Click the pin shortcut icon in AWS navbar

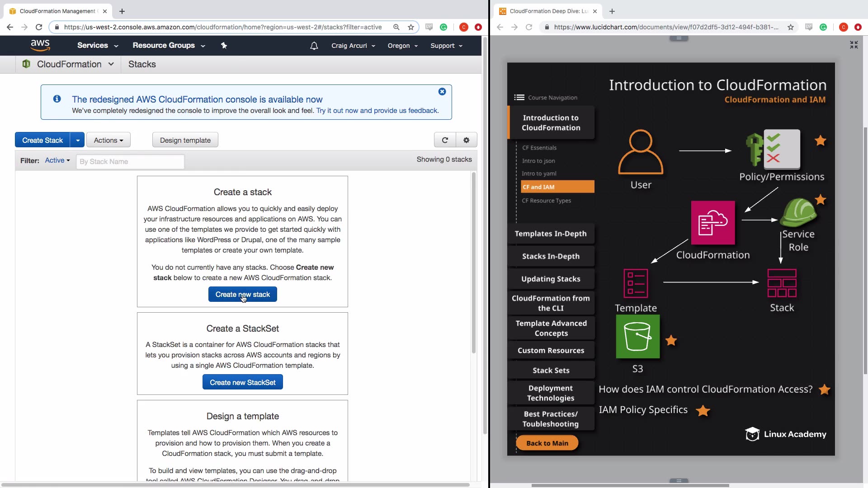[224, 45]
